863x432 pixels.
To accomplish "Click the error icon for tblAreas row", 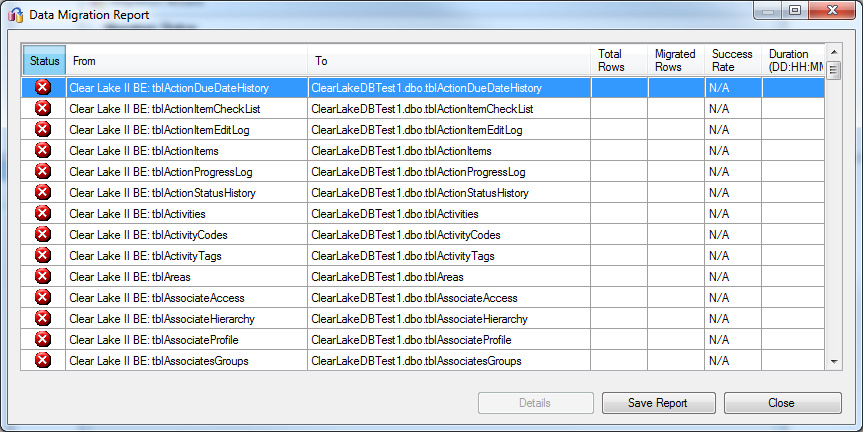I will tap(43, 276).
